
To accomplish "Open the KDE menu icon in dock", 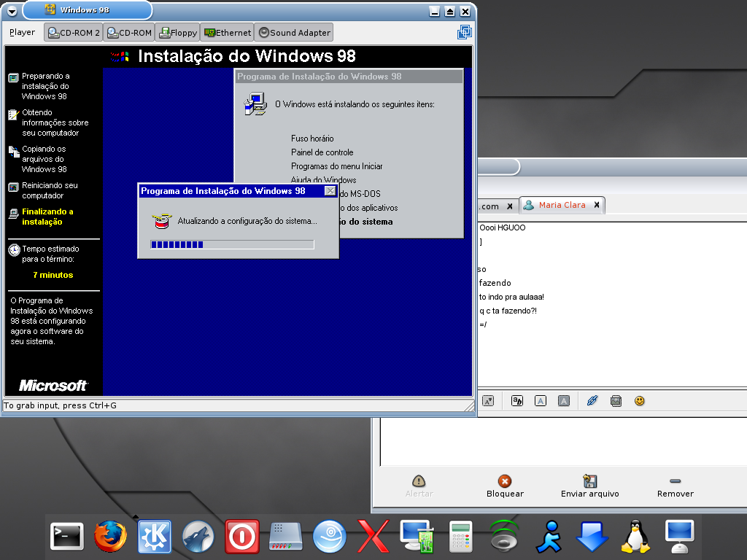I will point(155,536).
